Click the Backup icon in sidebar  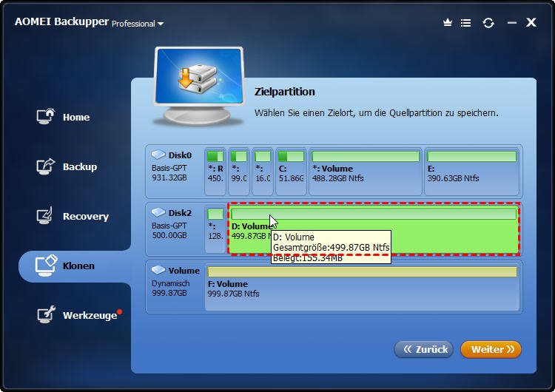coord(46,166)
